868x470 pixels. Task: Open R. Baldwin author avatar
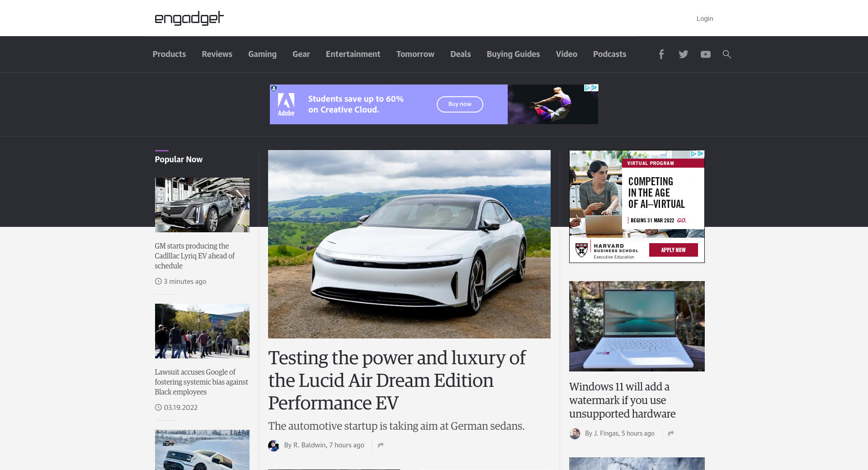[x=274, y=446]
